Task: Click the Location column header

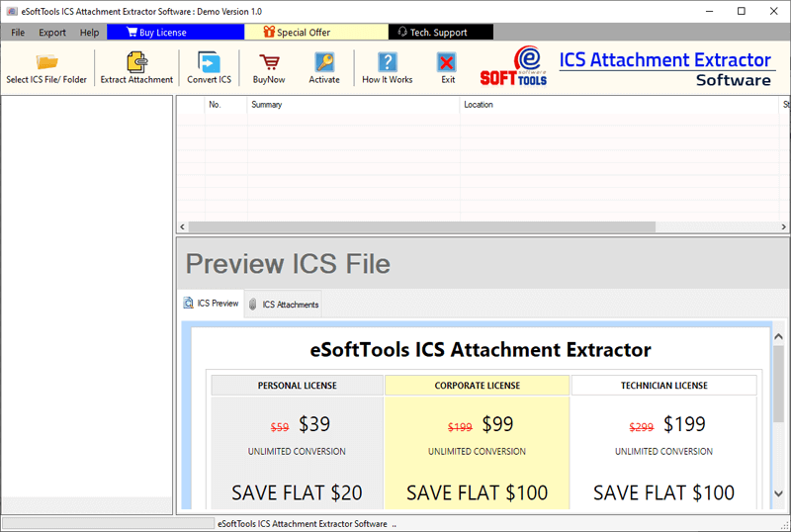Action: tap(619, 105)
